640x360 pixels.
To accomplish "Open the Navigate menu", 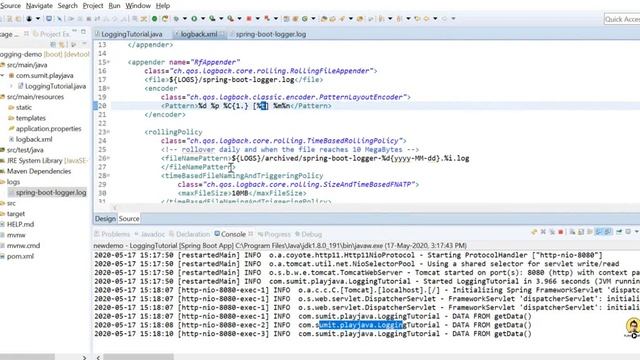I will (39, 6).
